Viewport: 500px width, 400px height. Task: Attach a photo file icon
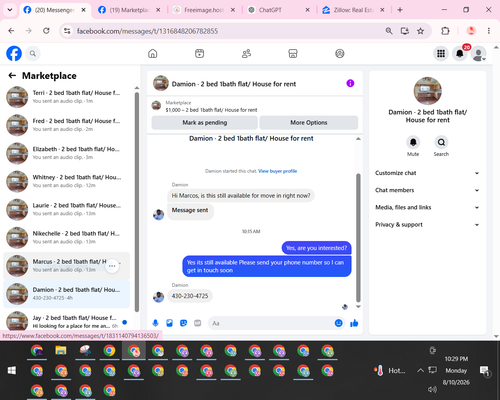[169, 323]
